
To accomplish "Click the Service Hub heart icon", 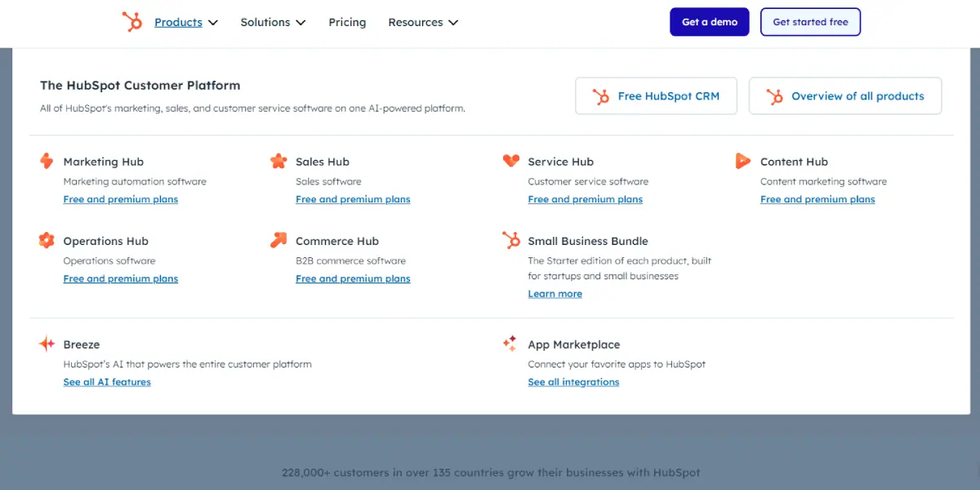I will tap(511, 161).
